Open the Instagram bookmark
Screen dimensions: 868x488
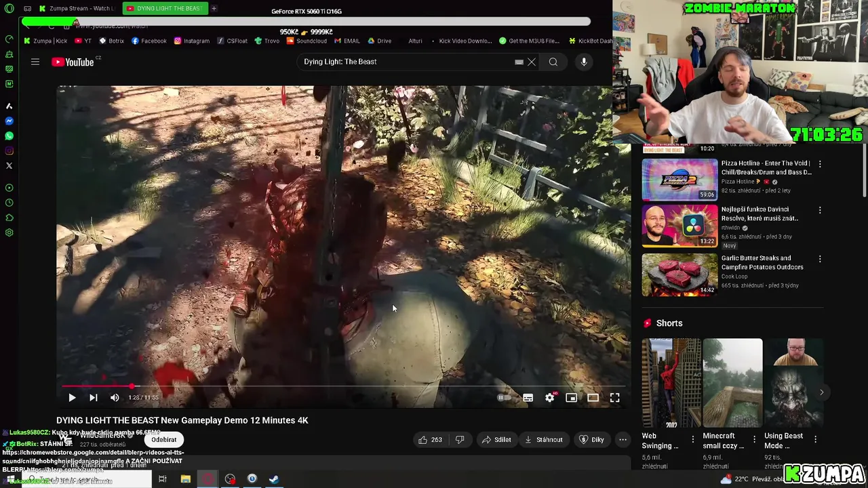coord(192,41)
